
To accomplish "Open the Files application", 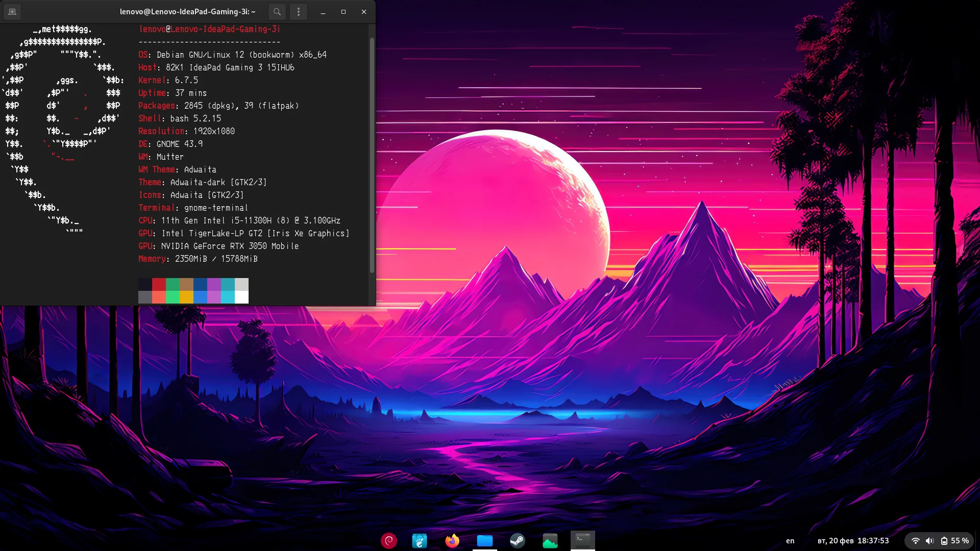I will (484, 540).
